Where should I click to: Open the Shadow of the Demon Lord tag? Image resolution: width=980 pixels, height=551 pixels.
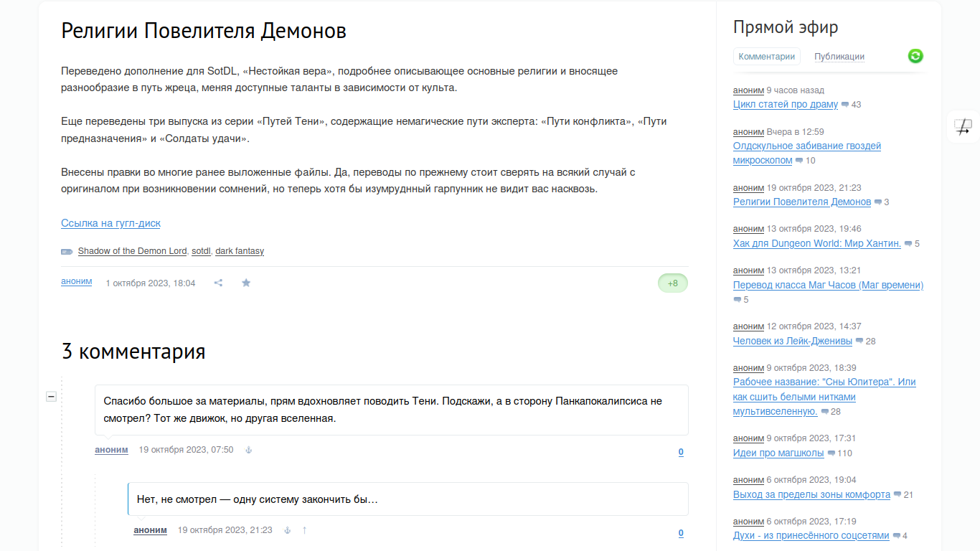[132, 251]
